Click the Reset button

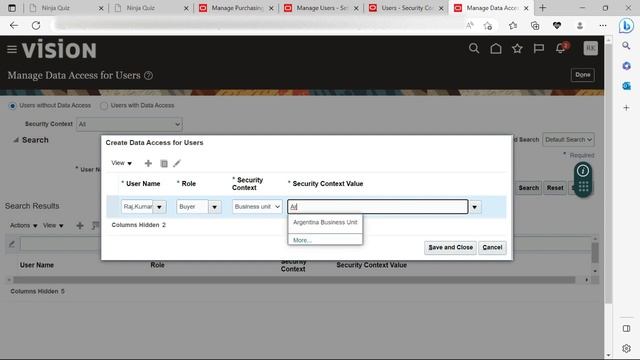pos(555,188)
